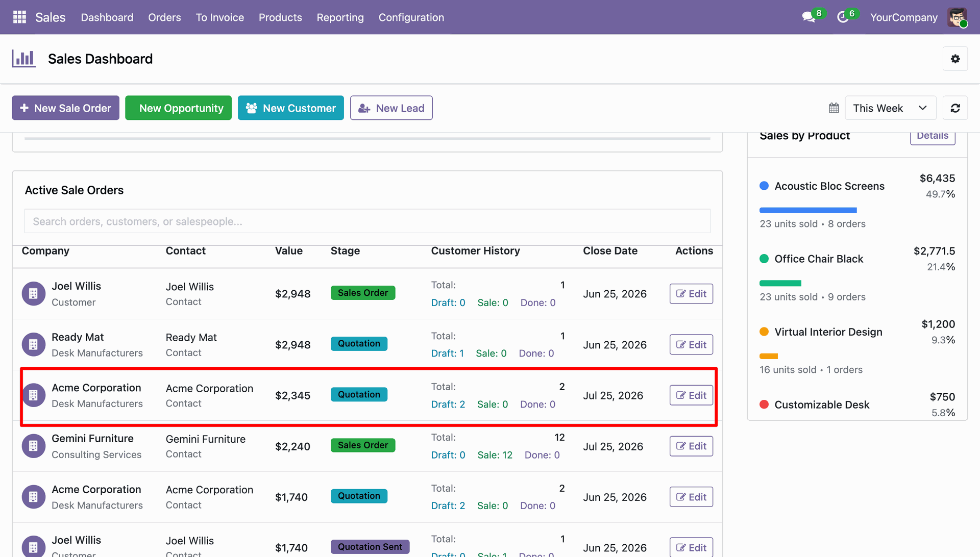Click the green dot beside Office Chair Black
This screenshot has width=980, height=557.
coord(764,259)
